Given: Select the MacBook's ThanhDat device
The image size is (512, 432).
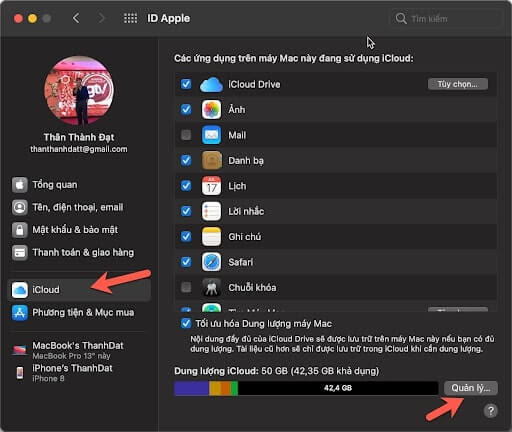Looking at the screenshot, I should click(x=79, y=350).
